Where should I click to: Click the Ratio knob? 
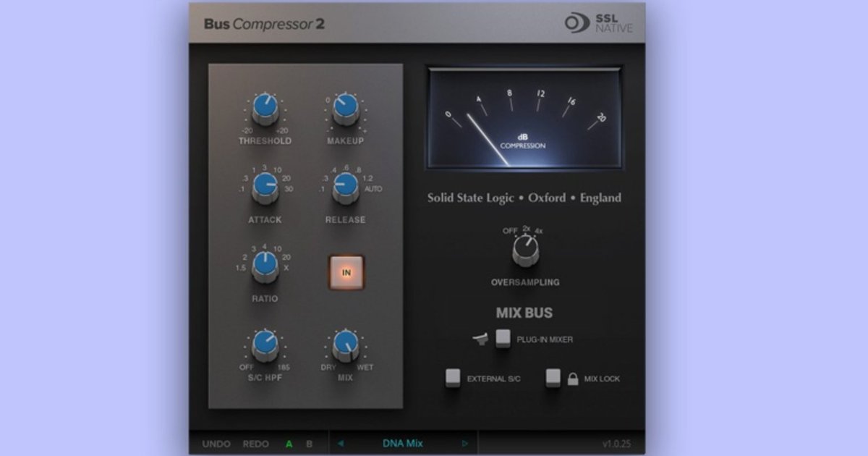click(265, 268)
